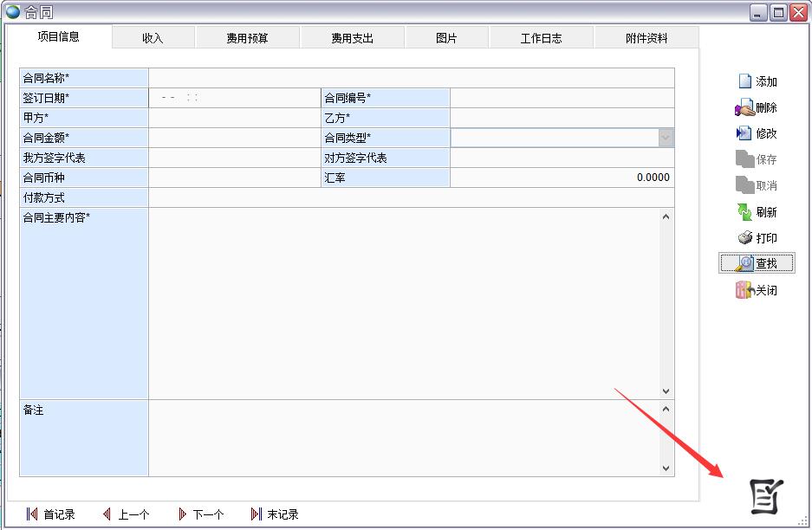The height and width of the screenshot is (530, 812).
Task: Click the 关闭 (Close) door icon button
Action: (x=757, y=290)
